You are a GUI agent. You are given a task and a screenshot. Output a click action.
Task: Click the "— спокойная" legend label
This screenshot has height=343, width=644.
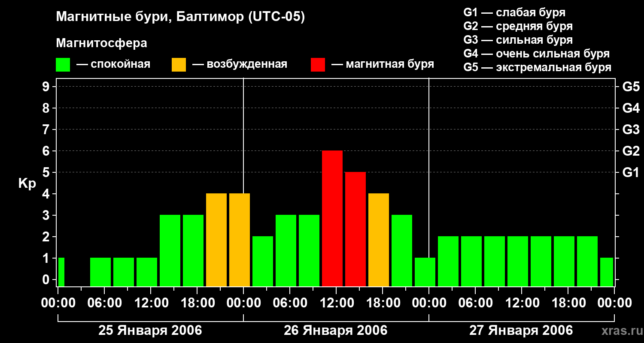[x=113, y=64]
